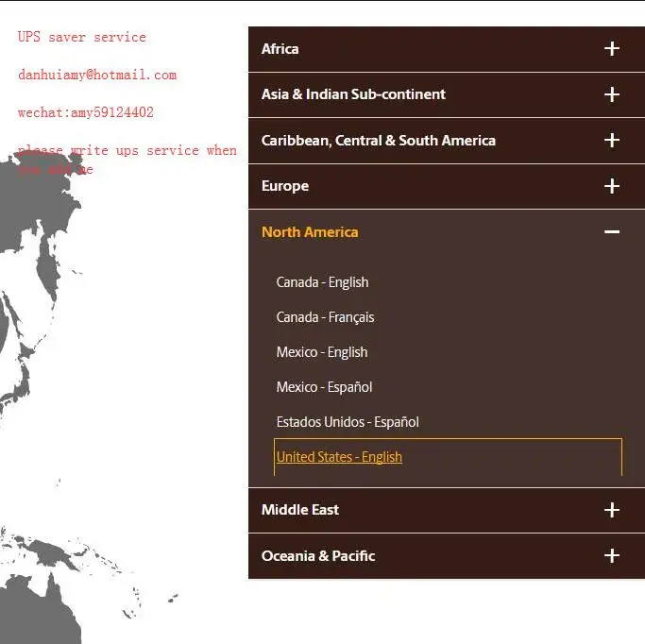The width and height of the screenshot is (645, 644).
Task: Click plus icon next to Europe
Action: click(612, 186)
